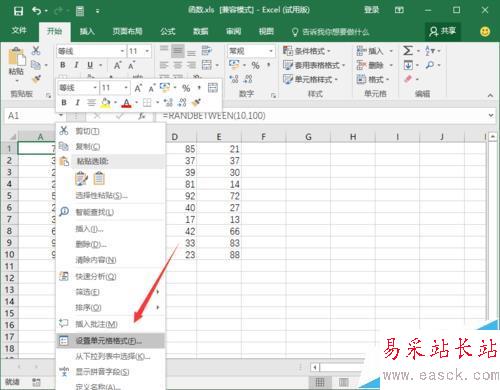Click the increase font size A in mini toolbar

138,88
